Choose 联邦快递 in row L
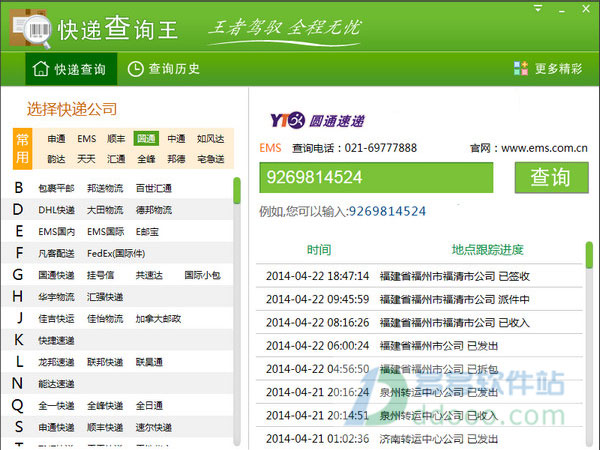The height and width of the screenshot is (450, 600). (x=105, y=362)
